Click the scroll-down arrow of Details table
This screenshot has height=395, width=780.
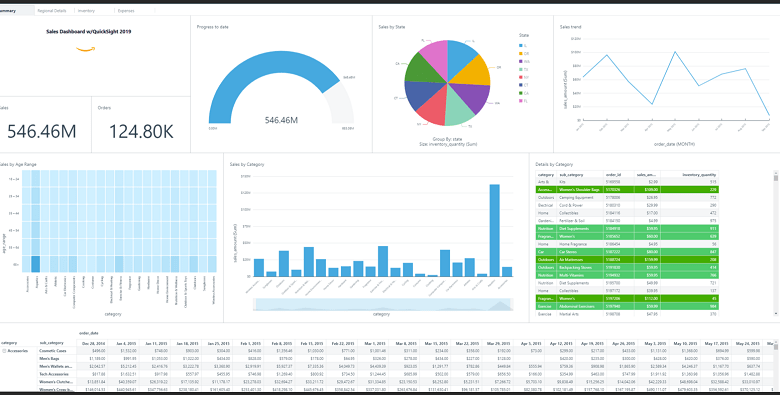776,314
